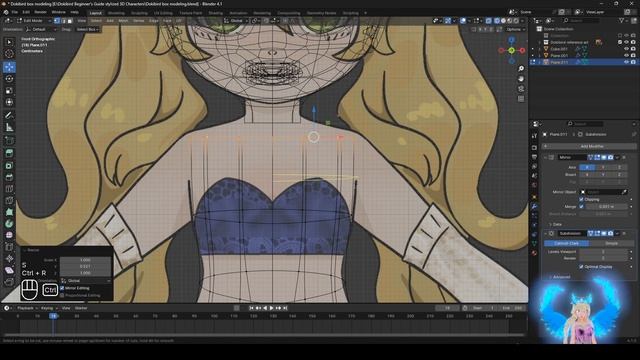Screen dimensions: 640x360
Task: Select the Smooth tool
Action: [x=9, y=235]
